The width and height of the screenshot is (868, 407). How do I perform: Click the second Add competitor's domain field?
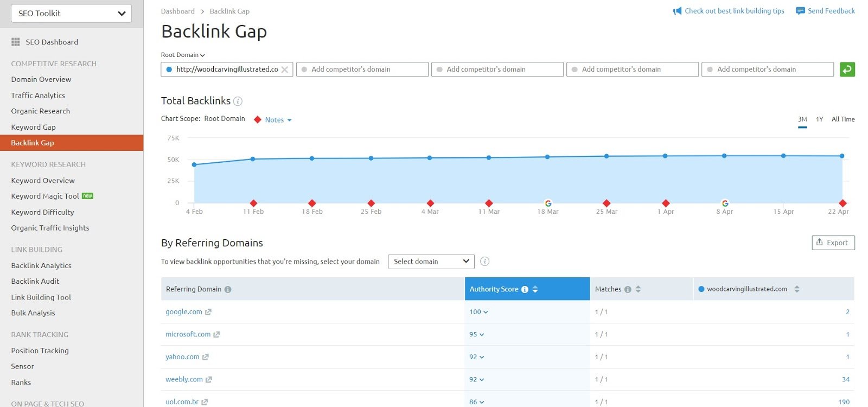[497, 69]
